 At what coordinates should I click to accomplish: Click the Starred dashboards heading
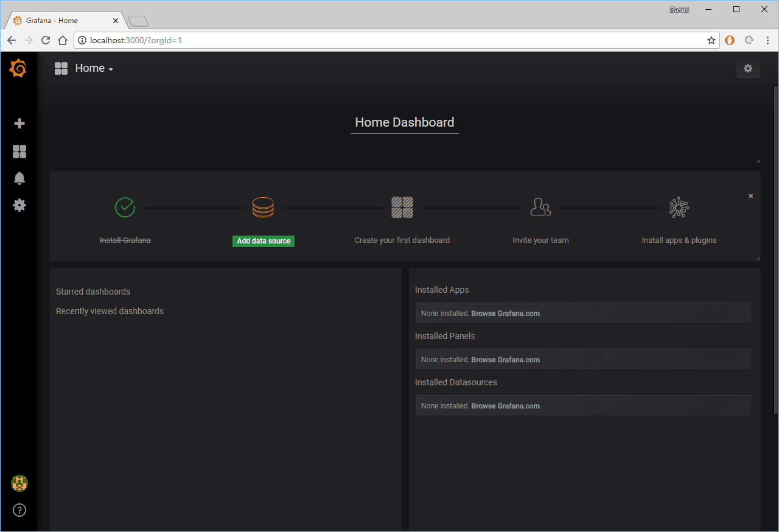(93, 292)
